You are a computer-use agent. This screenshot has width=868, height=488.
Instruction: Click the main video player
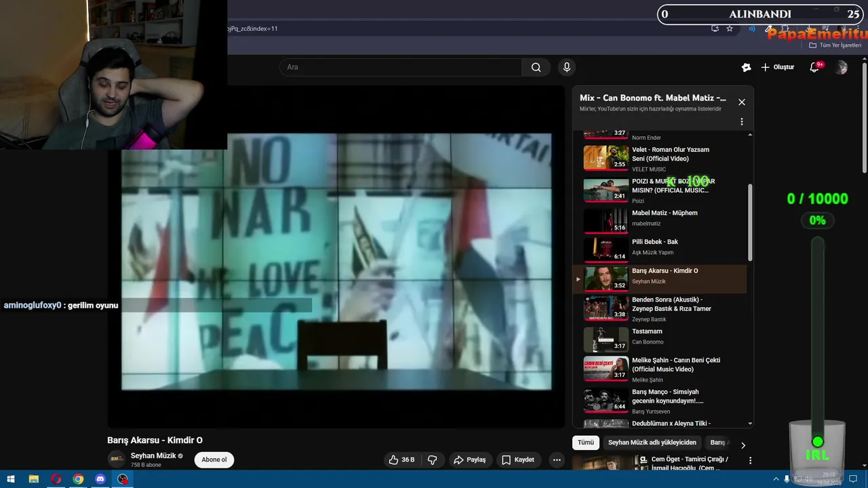(x=336, y=256)
